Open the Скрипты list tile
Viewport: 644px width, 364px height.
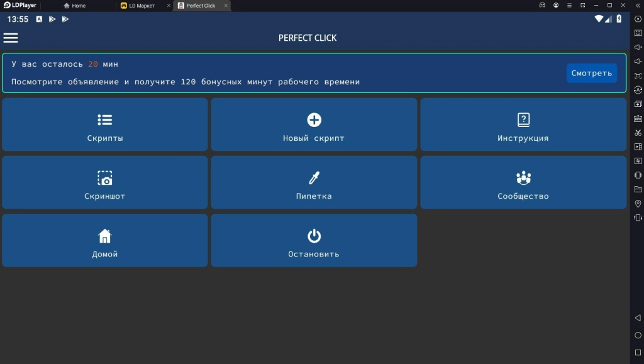point(105,124)
